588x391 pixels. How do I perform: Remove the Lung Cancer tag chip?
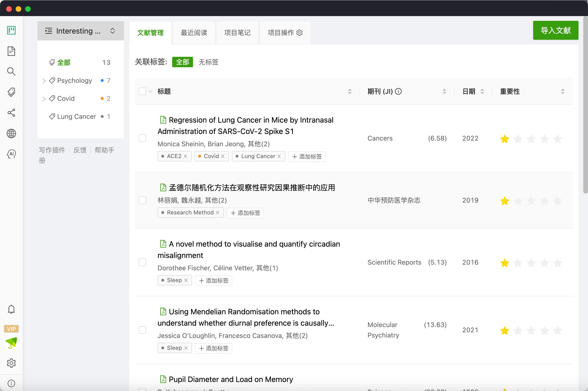pyautogui.click(x=279, y=156)
